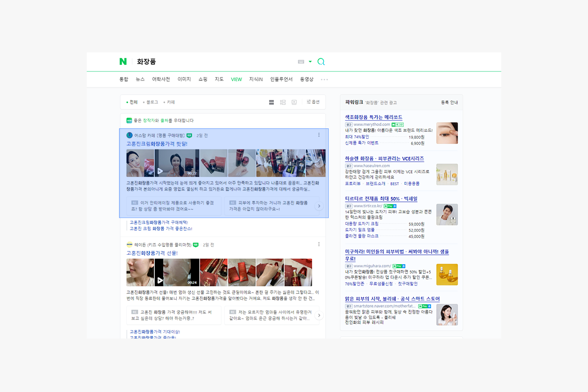This screenshot has height=392, width=588.
Task: Open the post 고혼진크림화장품가격 핫딜!
Action: pos(157,144)
